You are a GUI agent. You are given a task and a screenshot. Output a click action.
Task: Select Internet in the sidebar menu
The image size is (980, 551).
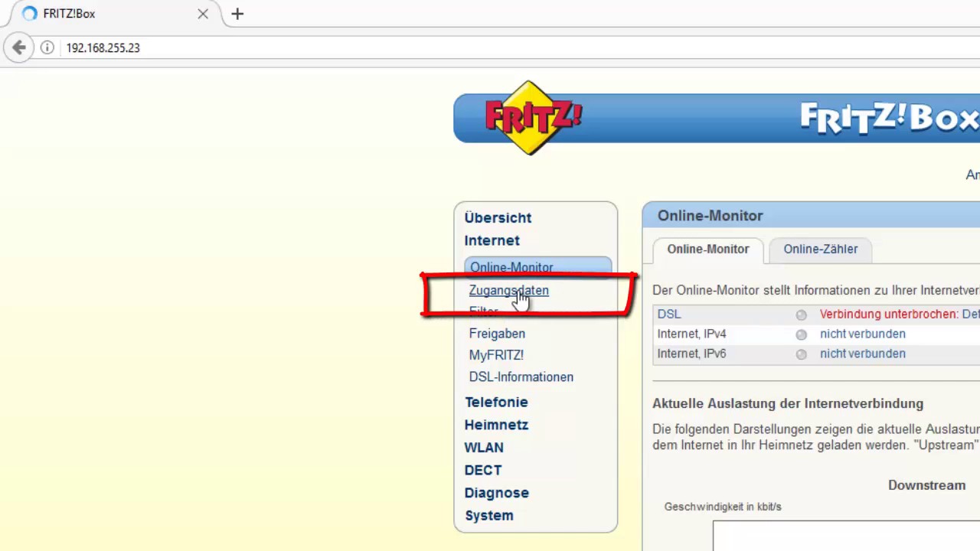[492, 240]
